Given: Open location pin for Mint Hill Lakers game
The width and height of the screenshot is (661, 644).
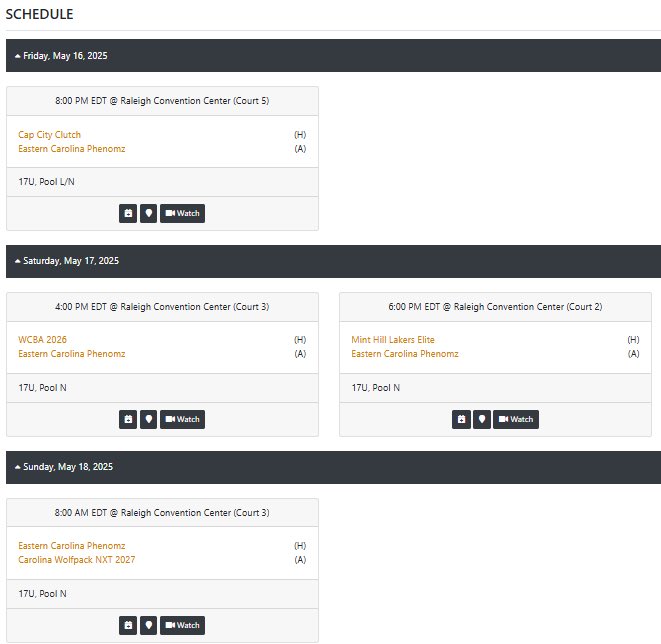Looking at the screenshot, I should tap(482, 419).
